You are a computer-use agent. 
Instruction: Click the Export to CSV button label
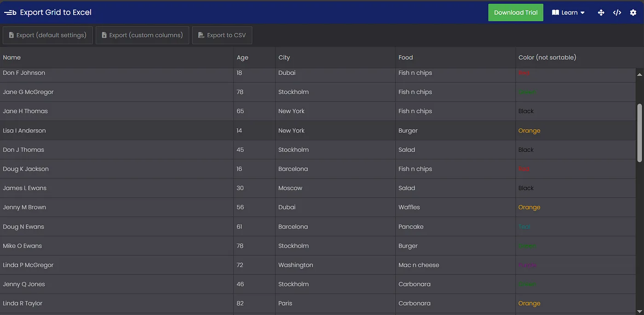click(226, 35)
